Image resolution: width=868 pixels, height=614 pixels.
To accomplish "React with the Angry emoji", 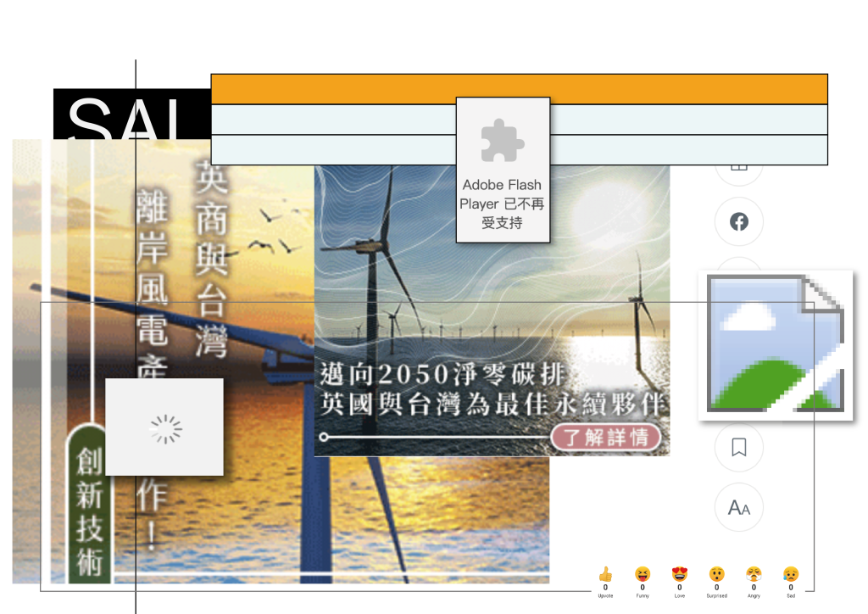I will point(754,575).
